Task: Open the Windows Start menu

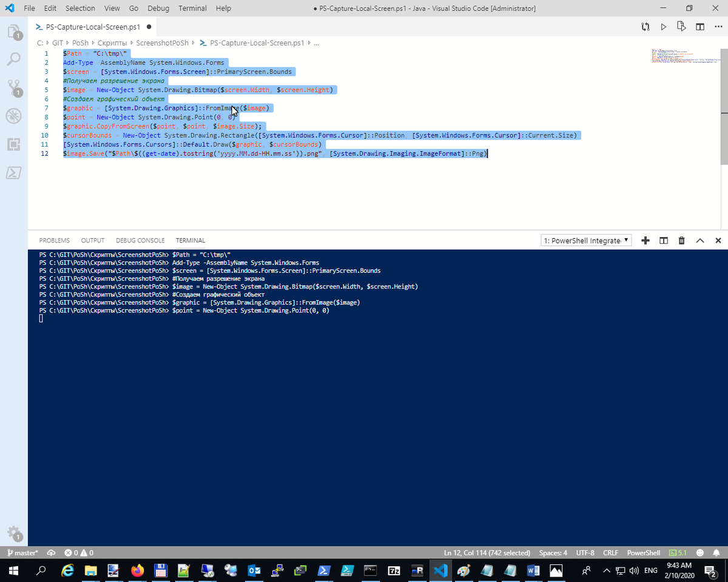Action: pyautogui.click(x=13, y=570)
